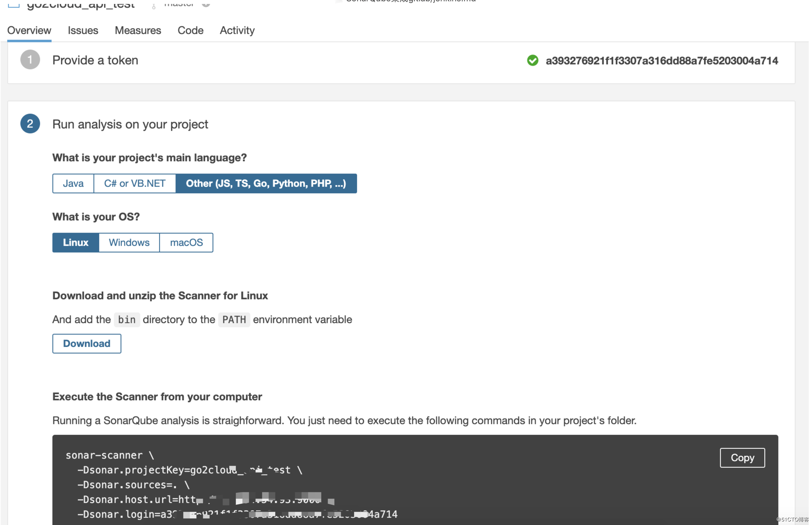Switch to the Measures tab
Image resolution: width=812 pixels, height=525 pixels.
point(138,30)
